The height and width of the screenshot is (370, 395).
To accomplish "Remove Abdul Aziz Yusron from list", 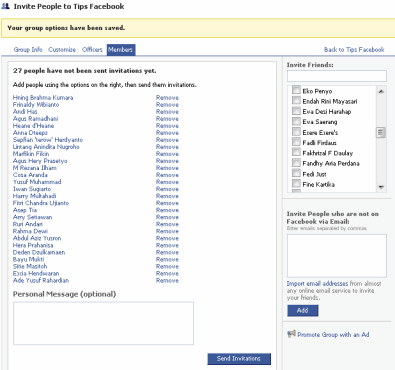I will coord(167,238).
